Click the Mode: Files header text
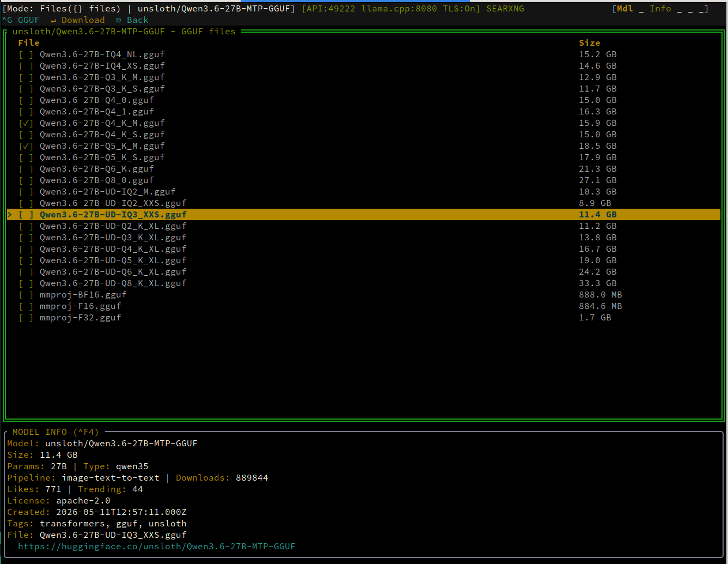This screenshot has height=564, width=728. [x=62, y=9]
